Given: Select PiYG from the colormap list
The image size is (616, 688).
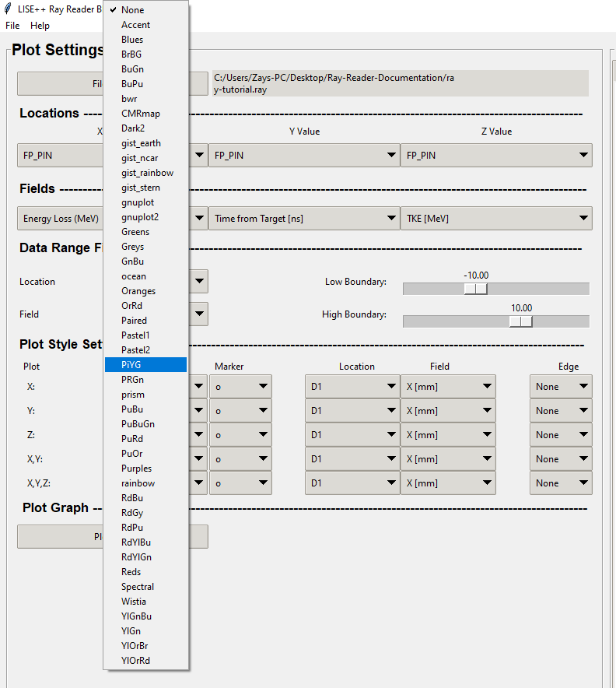Looking at the screenshot, I should point(145,364).
